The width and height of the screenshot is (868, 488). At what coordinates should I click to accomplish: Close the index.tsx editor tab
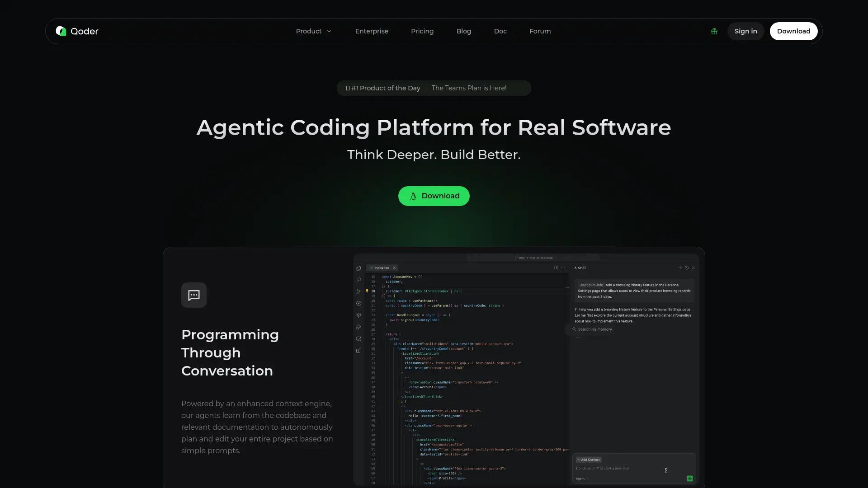[394, 267]
